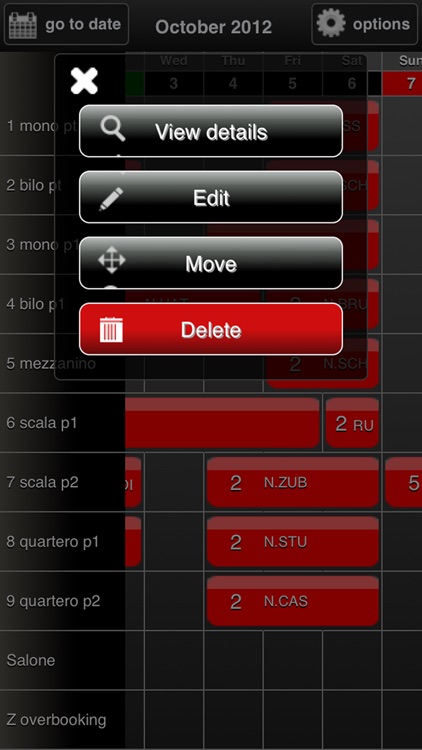The width and height of the screenshot is (422, 750).
Task: Select the N.STU booking in 8 quartero p1
Action: (x=293, y=541)
